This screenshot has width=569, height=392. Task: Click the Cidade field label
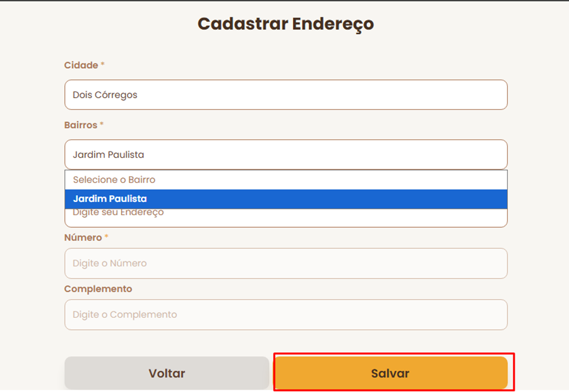tap(81, 66)
